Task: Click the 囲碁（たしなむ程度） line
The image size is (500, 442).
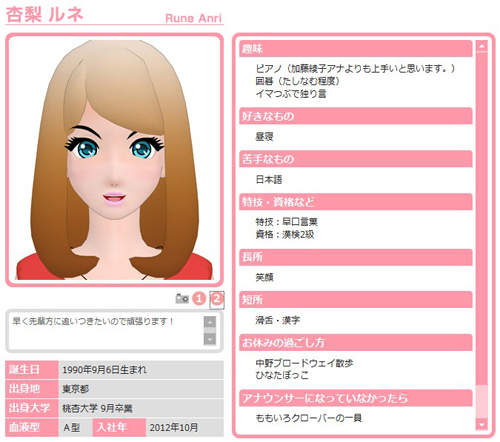Action: (298, 81)
